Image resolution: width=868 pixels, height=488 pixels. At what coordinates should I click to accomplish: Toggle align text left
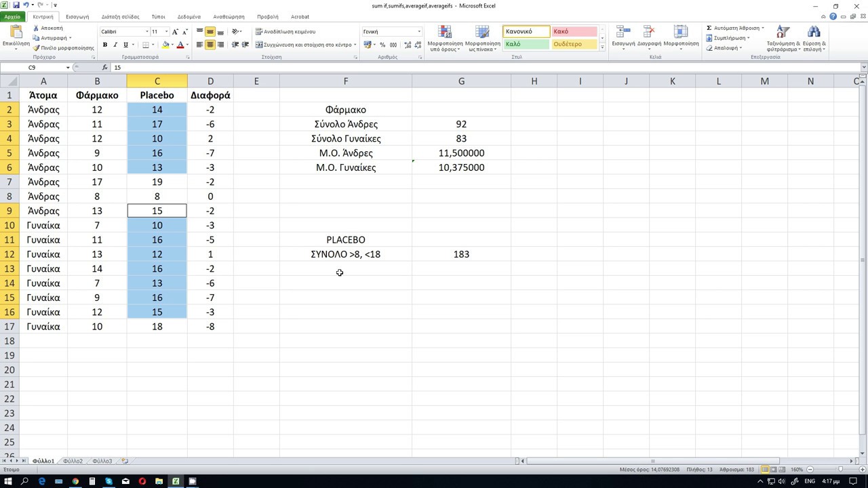(200, 45)
